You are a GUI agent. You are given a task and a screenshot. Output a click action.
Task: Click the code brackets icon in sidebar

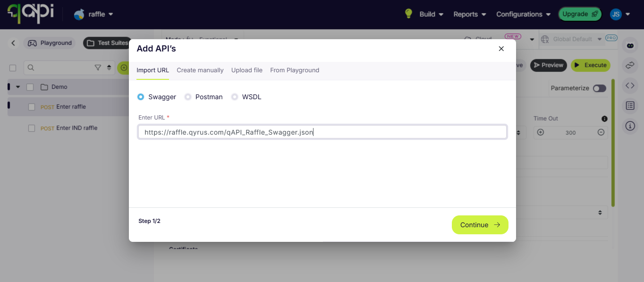[630, 85]
